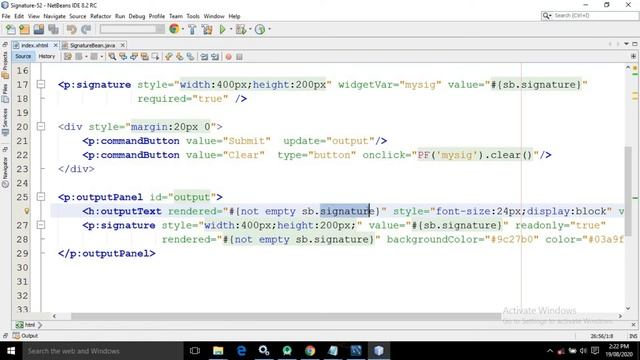This screenshot has width=640, height=360.
Task: Click the Redo arrow icon
Action: pyautogui.click(x=86, y=29)
